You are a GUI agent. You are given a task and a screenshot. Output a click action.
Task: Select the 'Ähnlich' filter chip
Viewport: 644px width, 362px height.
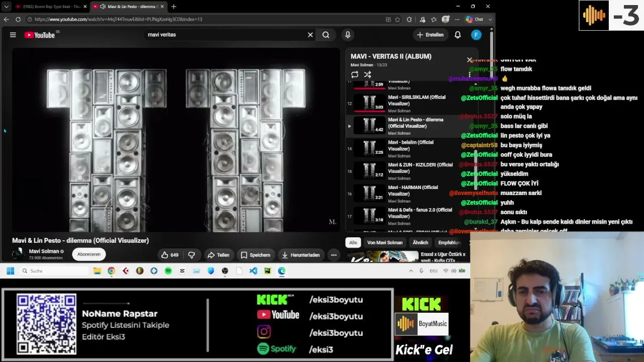click(x=421, y=242)
